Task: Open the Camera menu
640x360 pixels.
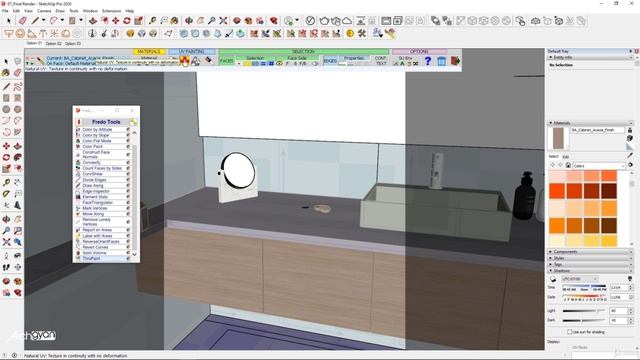Action: point(44,11)
